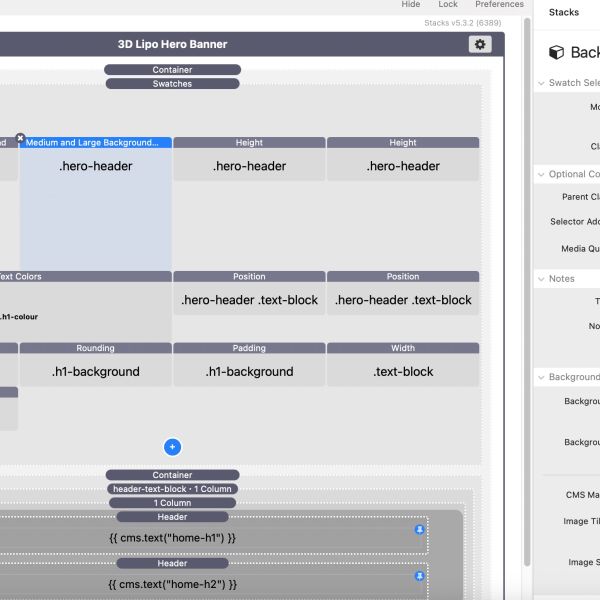Click .hero-header text in the selected stack
The width and height of the screenshot is (600, 600).
click(96, 166)
